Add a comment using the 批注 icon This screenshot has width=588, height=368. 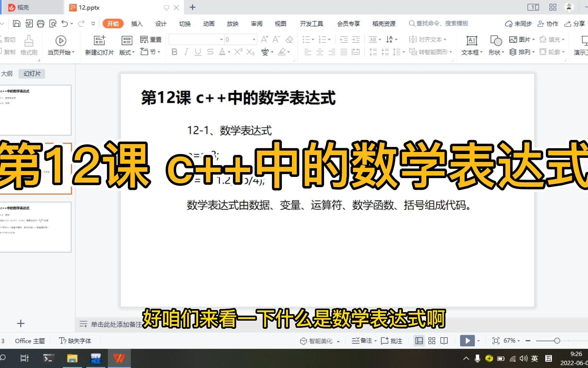pos(392,340)
